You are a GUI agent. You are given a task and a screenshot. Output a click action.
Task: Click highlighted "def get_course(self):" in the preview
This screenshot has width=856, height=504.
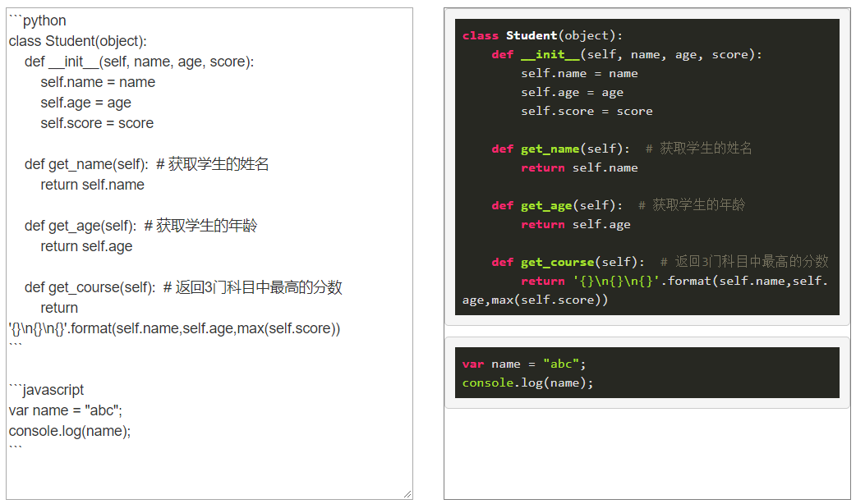click(x=568, y=263)
